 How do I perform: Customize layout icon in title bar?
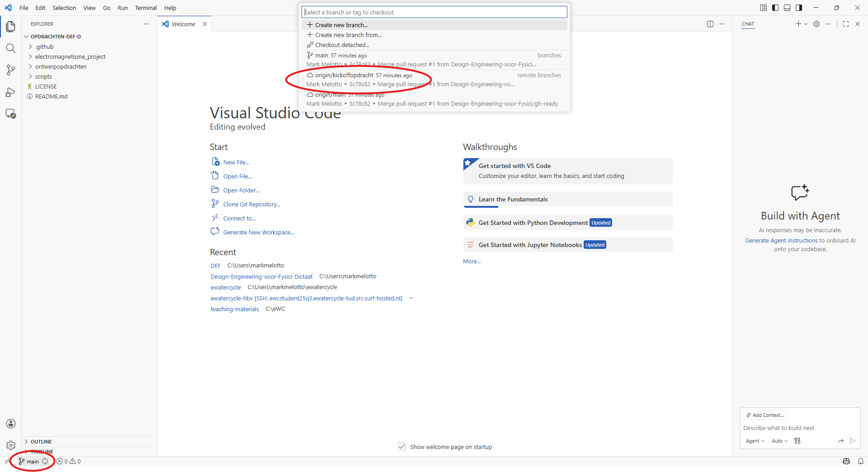coord(764,8)
